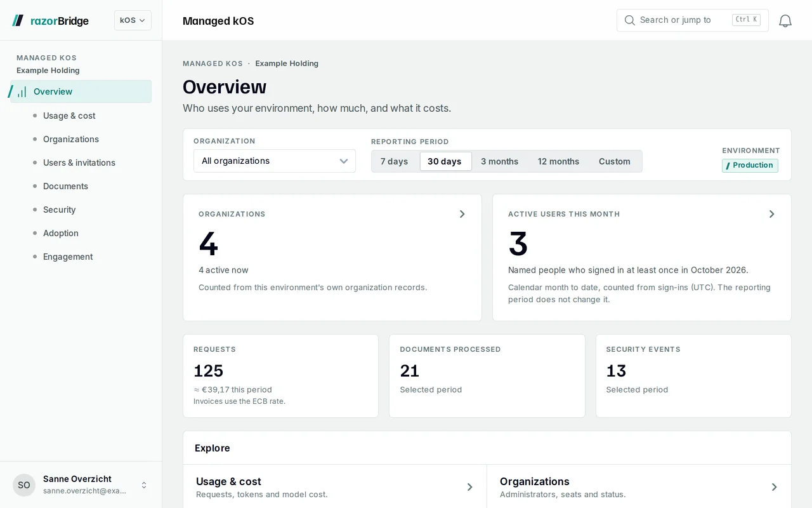Image resolution: width=812 pixels, height=508 pixels.
Task: Open the notifications bell
Action: (x=785, y=21)
